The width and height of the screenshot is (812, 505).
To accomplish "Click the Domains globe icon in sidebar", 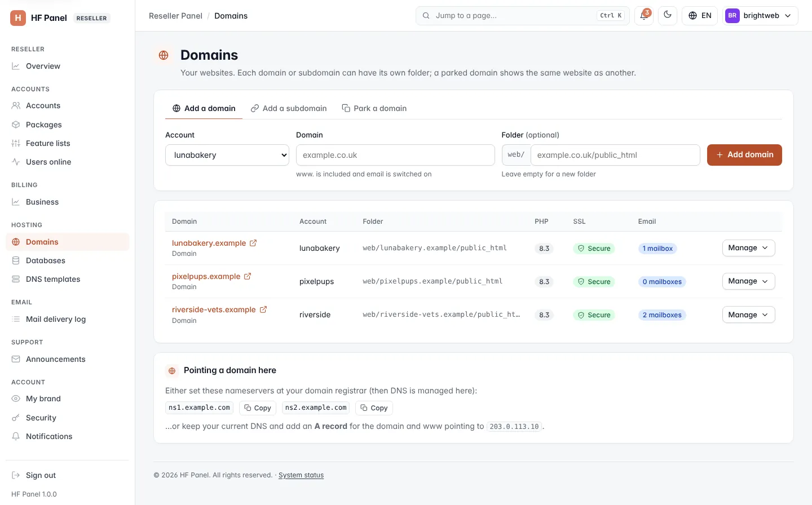I will point(16,242).
